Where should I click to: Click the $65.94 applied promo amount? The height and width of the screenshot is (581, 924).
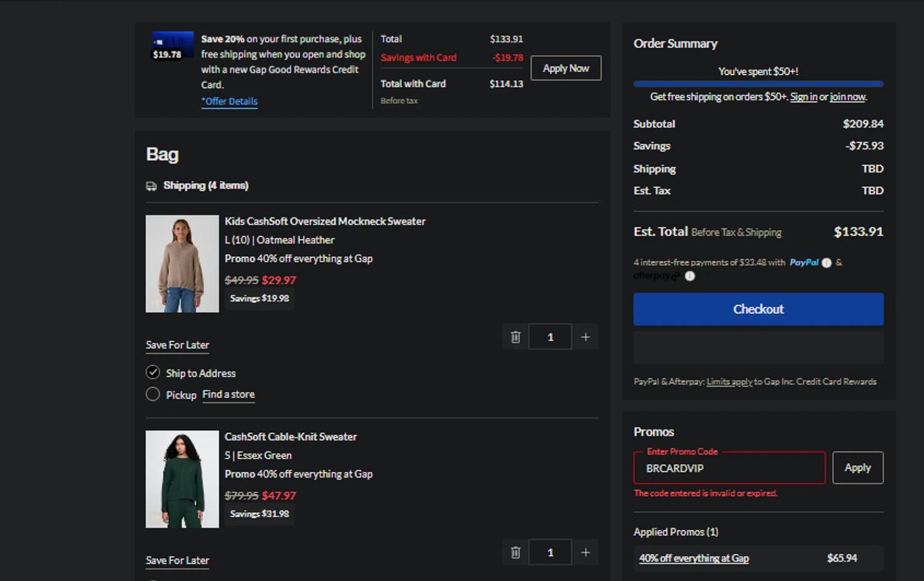[842, 558]
